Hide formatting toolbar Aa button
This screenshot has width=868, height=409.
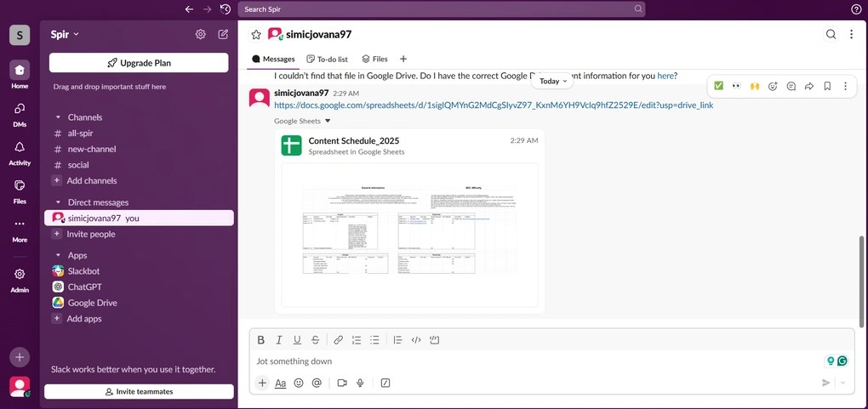click(x=281, y=383)
